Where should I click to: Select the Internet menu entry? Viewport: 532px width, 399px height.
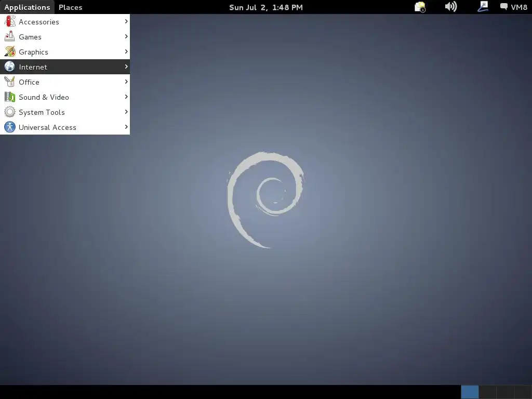[65, 67]
